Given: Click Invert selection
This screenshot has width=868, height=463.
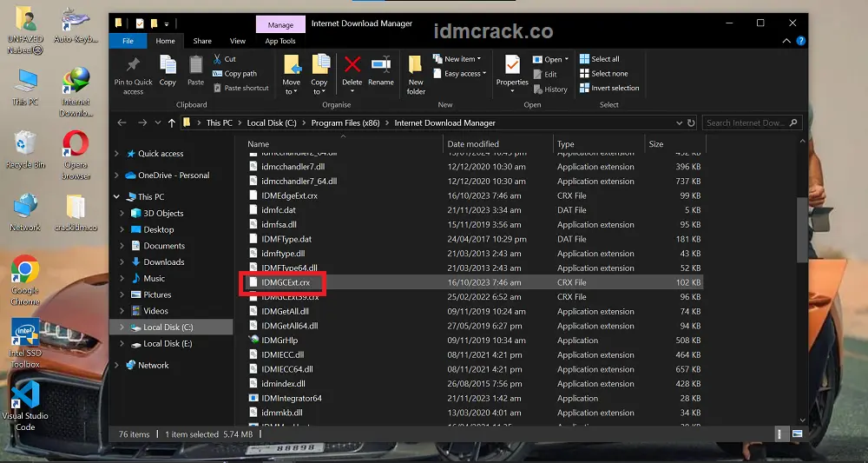Looking at the screenshot, I should pos(609,88).
